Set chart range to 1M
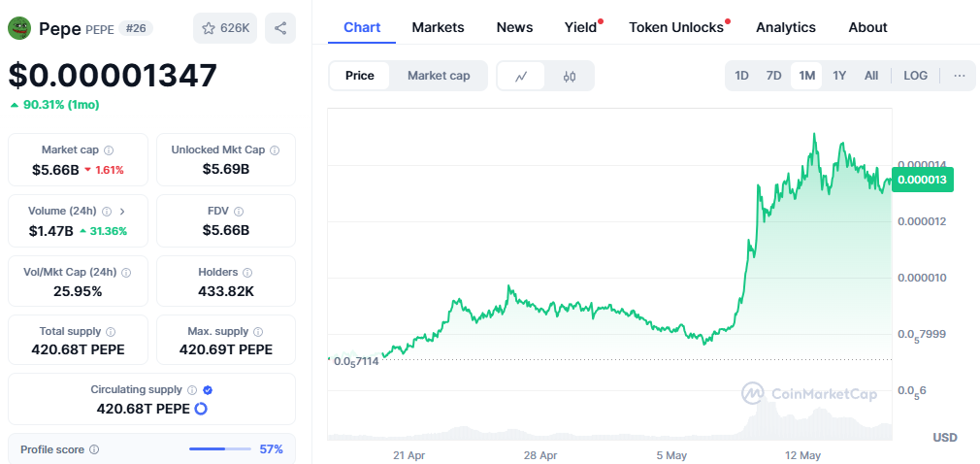 click(807, 76)
